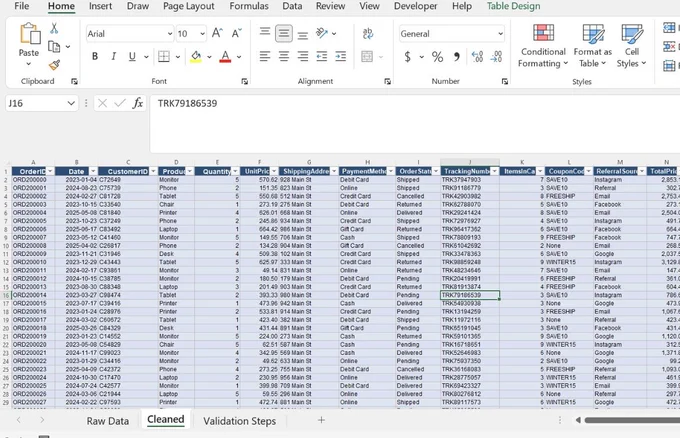Open the General number format dropdown
Viewport: 680px width, 438px height.
coord(500,34)
